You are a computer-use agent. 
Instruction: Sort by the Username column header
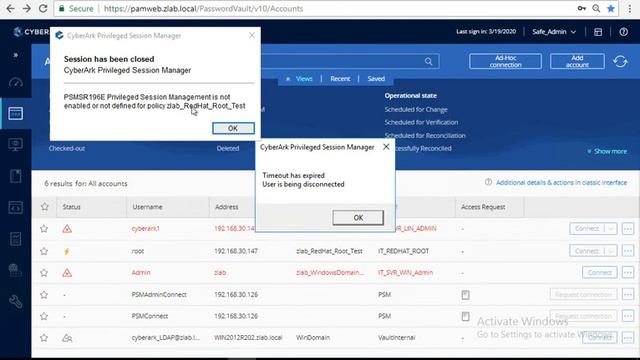(x=147, y=207)
